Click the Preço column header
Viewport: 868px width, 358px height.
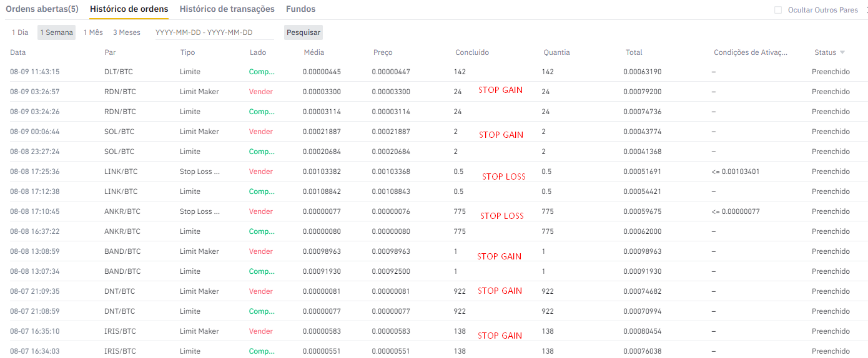(383, 52)
